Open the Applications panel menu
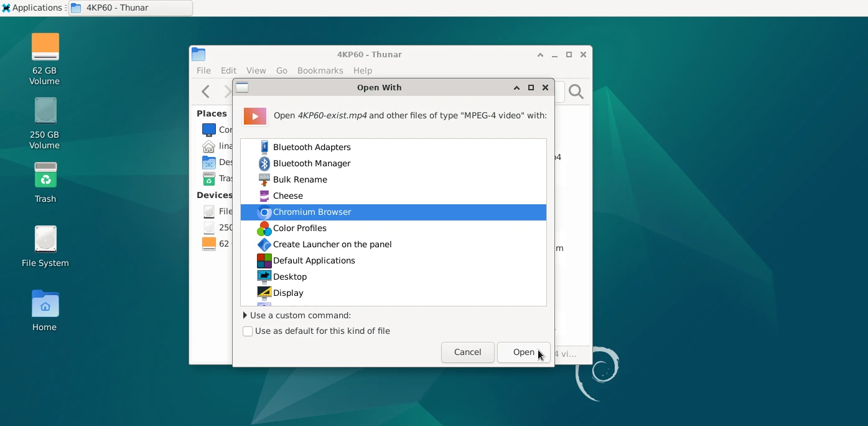 coord(32,8)
